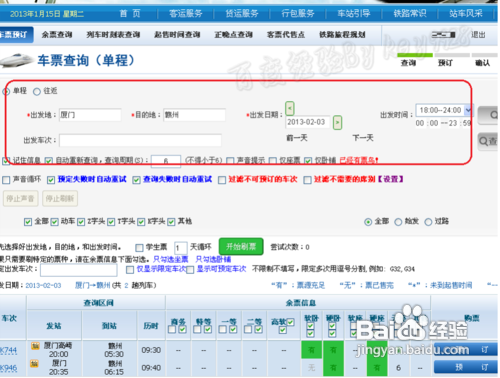Open the 【设置】 seat filter link
The image size is (500, 378).
(390, 180)
